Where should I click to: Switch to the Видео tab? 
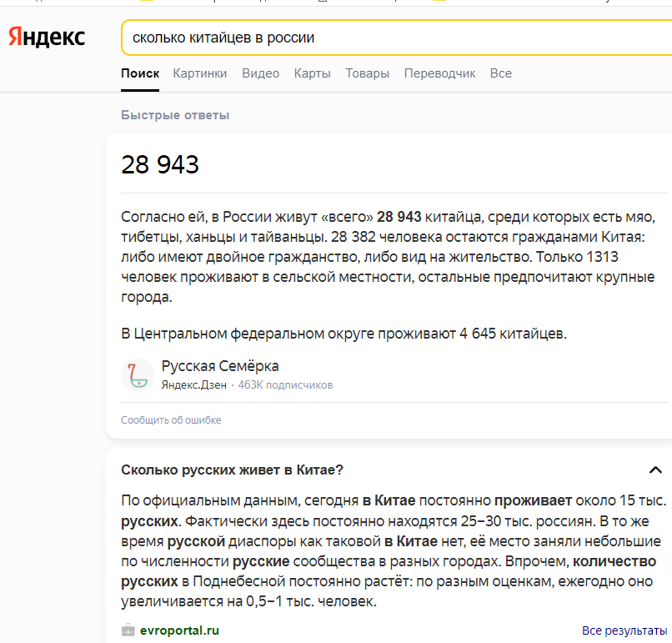[261, 73]
